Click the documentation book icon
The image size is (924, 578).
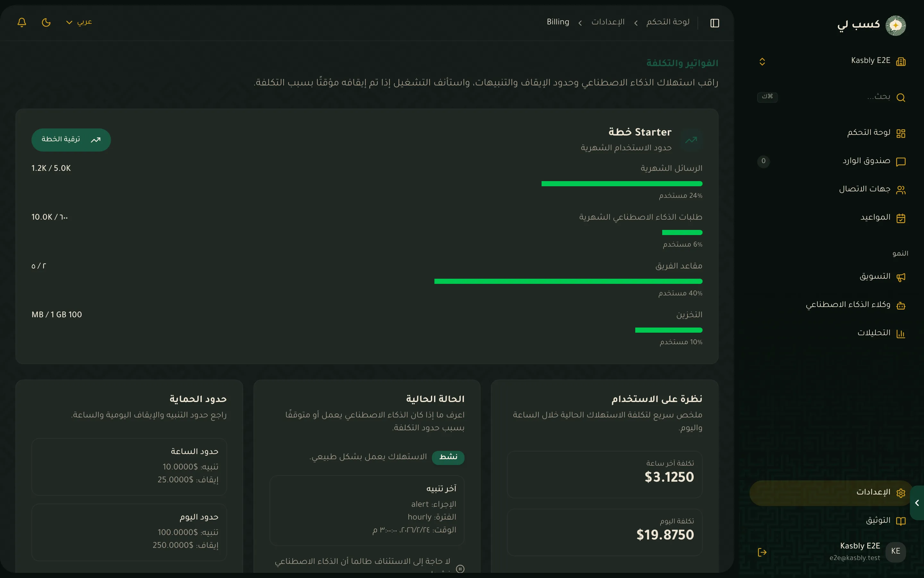(901, 521)
